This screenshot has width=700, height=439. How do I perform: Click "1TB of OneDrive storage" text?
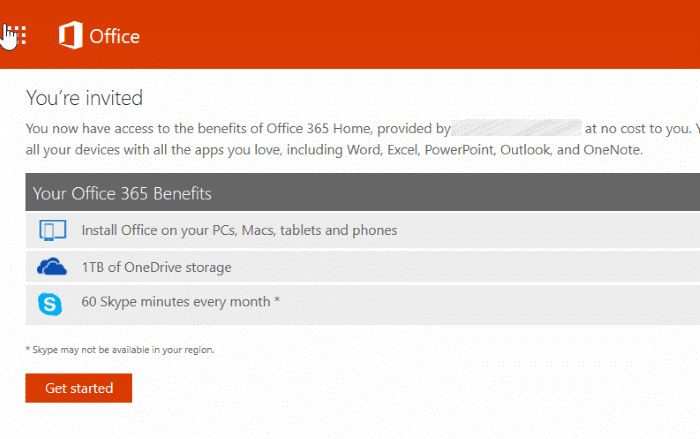tap(156, 267)
